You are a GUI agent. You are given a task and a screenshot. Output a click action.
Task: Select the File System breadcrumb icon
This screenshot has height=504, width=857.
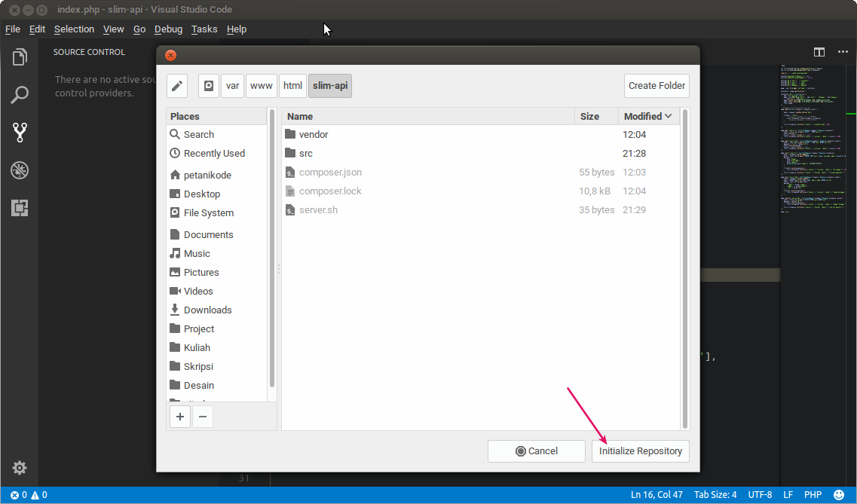[208, 85]
